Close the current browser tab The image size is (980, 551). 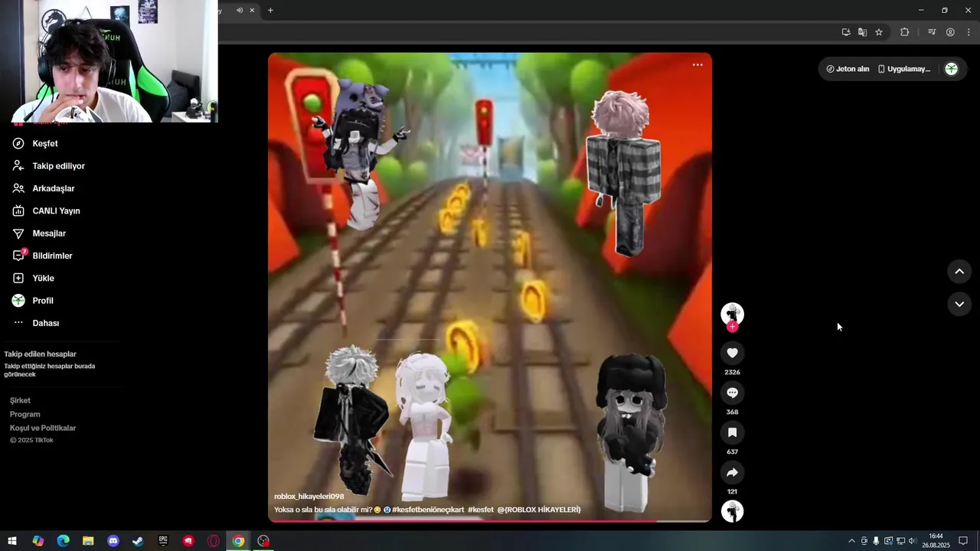252,10
